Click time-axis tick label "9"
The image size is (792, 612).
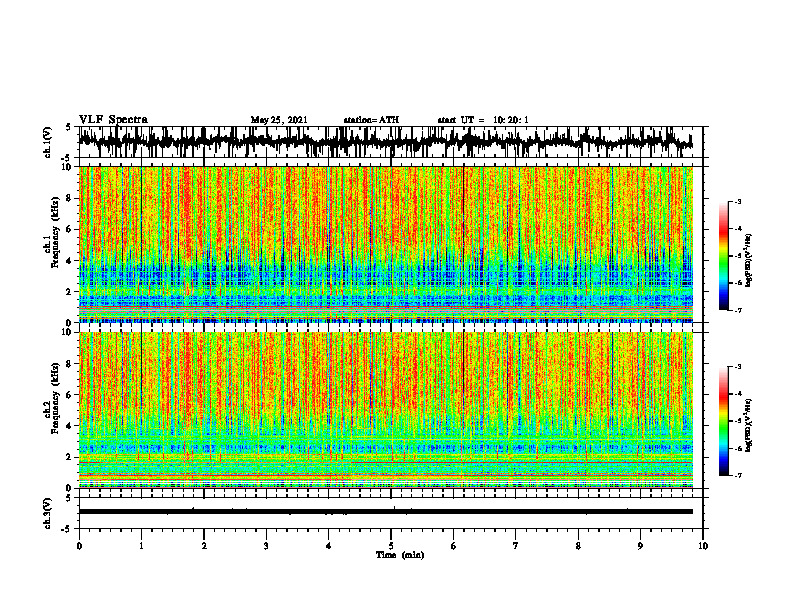640,546
